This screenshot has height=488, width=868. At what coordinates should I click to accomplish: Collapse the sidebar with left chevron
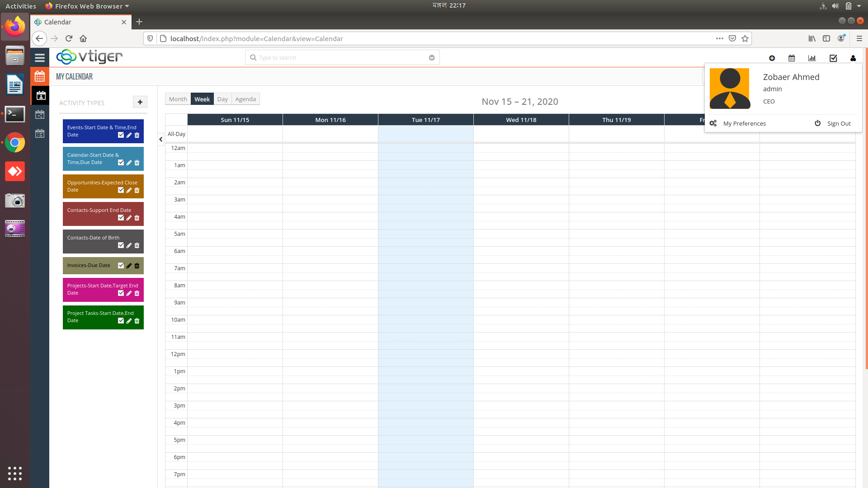tap(160, 140)
